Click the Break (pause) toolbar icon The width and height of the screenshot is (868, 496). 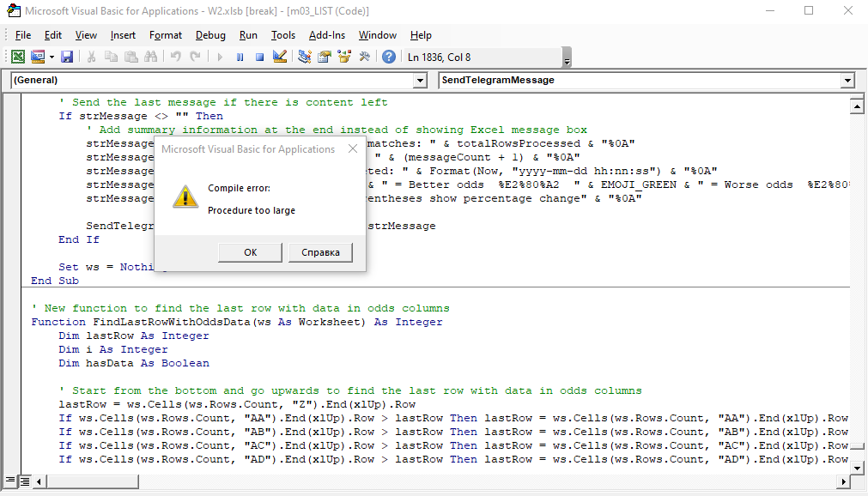(239, 57)
